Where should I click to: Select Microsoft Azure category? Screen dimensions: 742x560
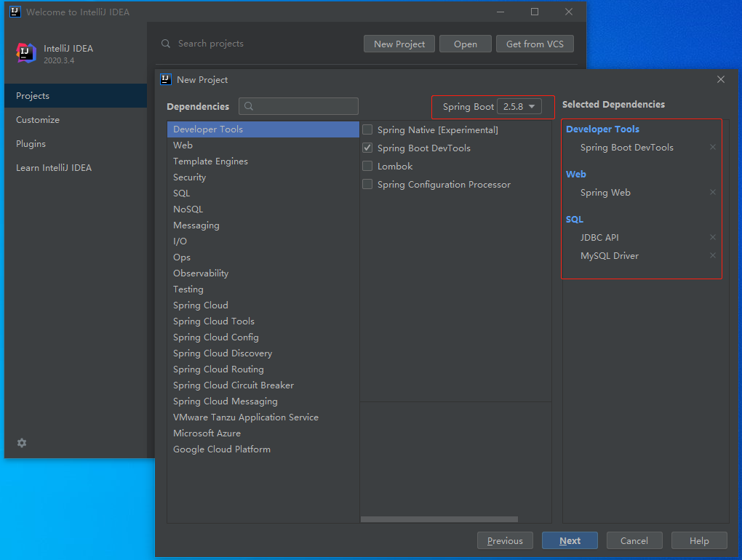(263, 433)
